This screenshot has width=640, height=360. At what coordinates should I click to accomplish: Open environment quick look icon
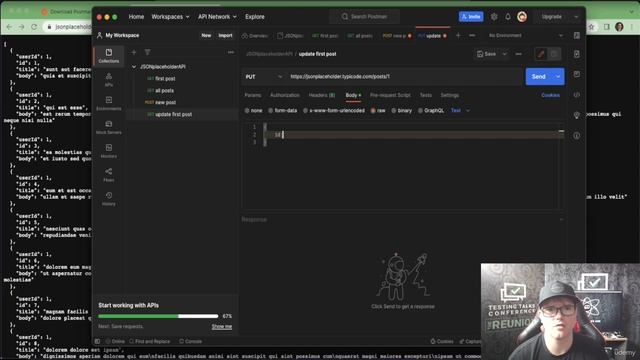576,36
